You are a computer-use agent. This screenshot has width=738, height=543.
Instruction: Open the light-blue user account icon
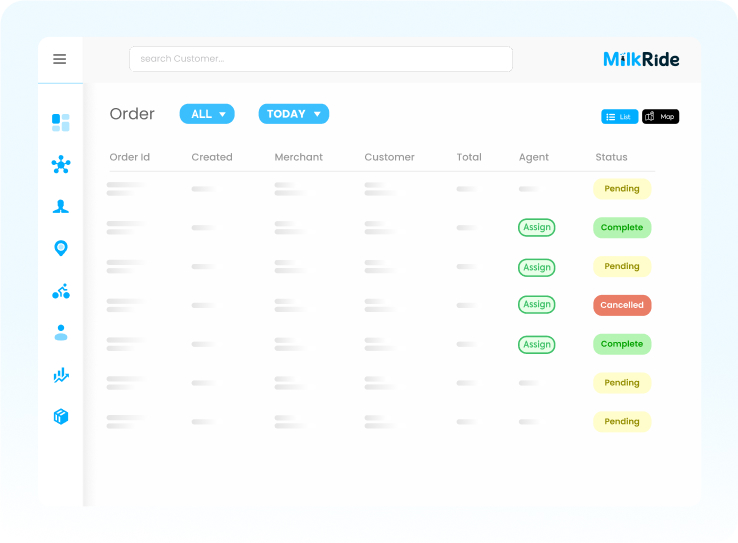pos(61,333)
